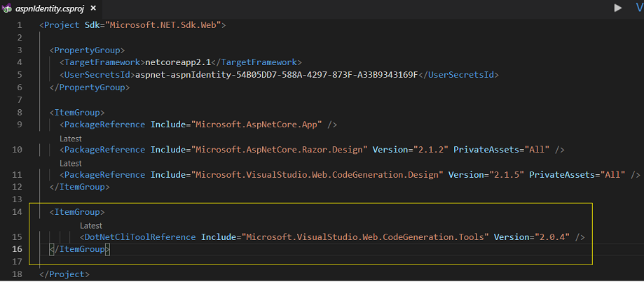644x282 pixels.
Task: Click the closing Project tag on line 18
Action: [64, 274]
